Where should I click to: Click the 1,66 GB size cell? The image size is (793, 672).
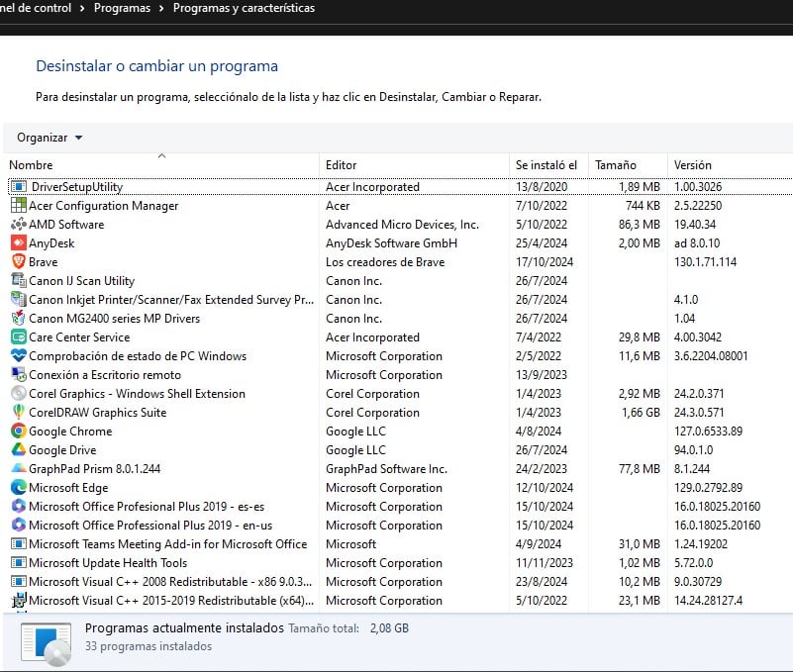[x=641, y=413]
